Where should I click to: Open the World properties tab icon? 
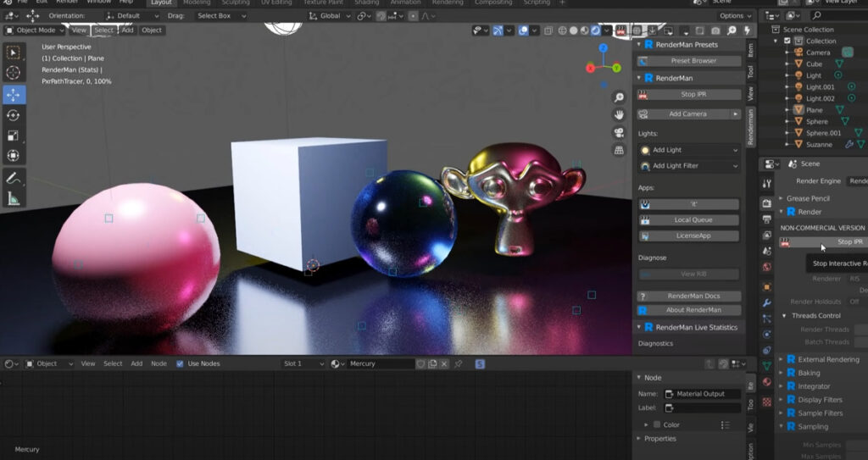coord(766,267)
